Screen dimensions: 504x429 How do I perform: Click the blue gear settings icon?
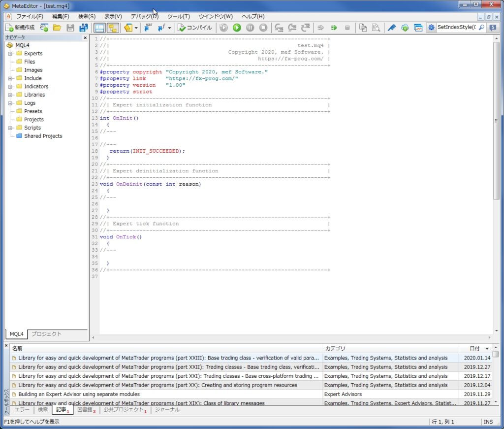point(431,27)
